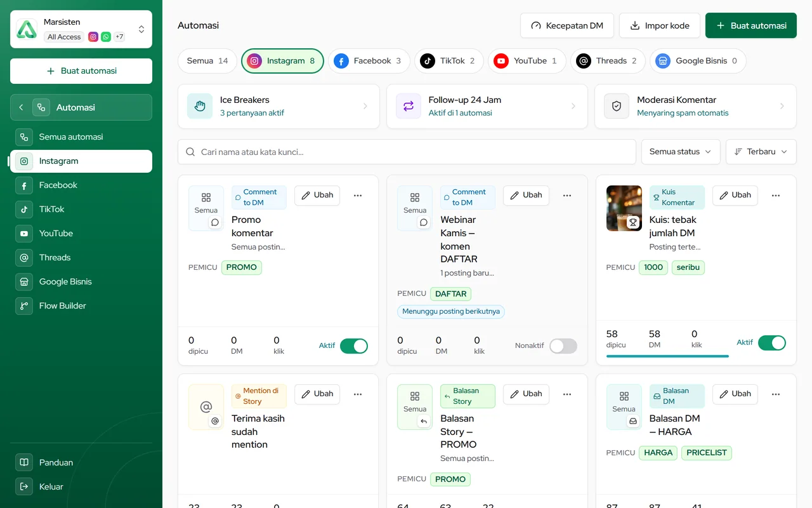
Task: Click the green Buat automasi button in header
Action: (x=751, y=25)
